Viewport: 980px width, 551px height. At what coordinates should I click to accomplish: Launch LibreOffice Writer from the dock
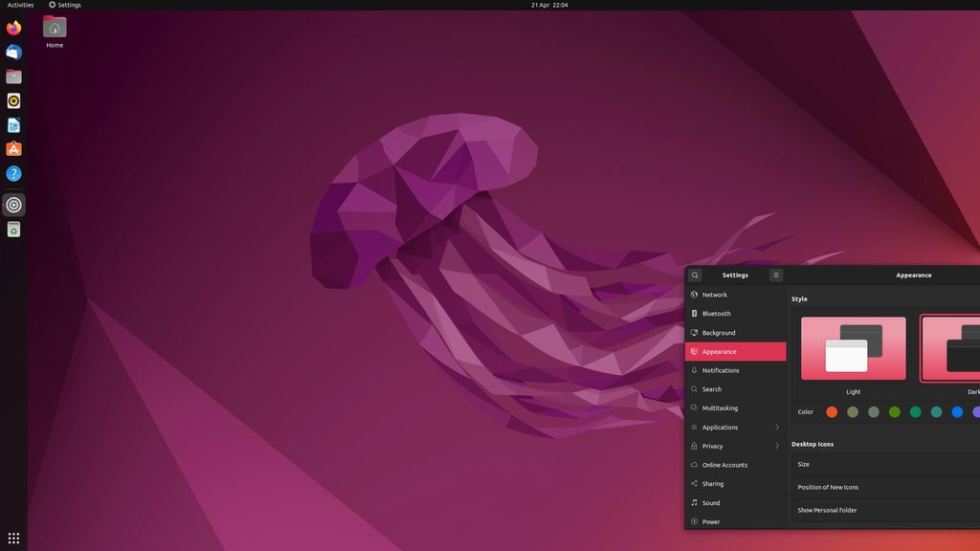pyautogui.click(x=12, y=124)
